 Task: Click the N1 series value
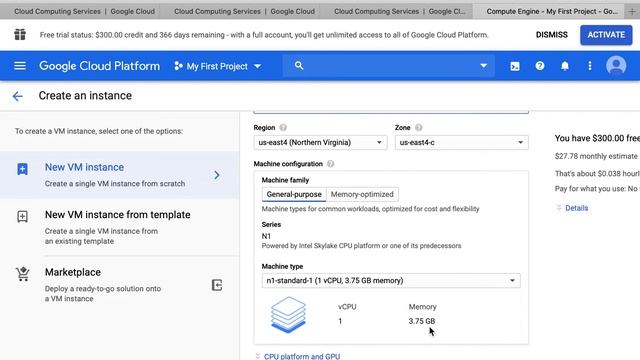tap(266, 236)
